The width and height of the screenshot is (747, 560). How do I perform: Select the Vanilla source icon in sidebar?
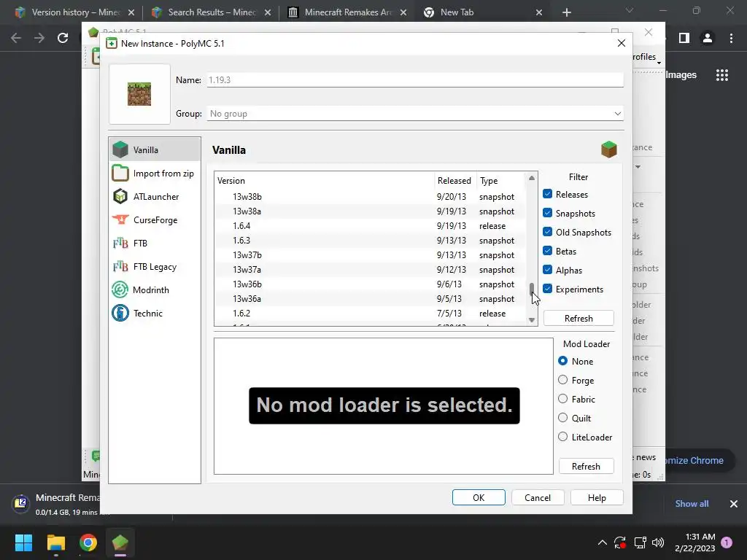tap(120, 149)
